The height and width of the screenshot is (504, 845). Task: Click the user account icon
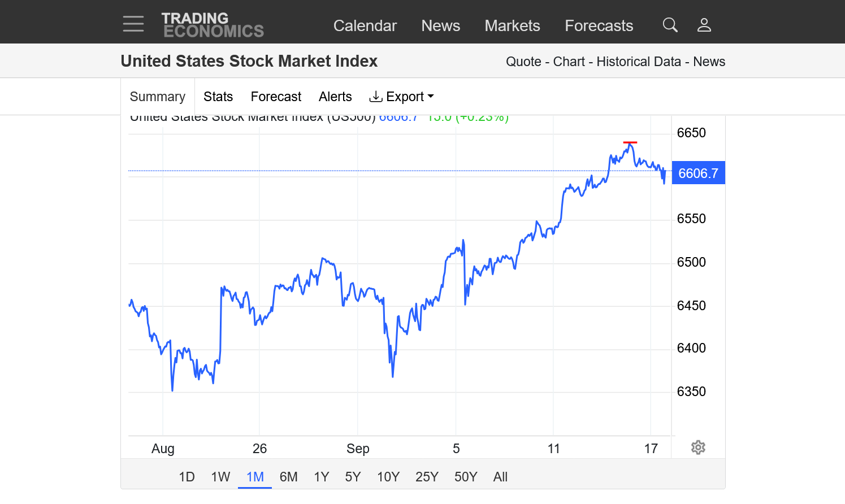coord(704,25)
